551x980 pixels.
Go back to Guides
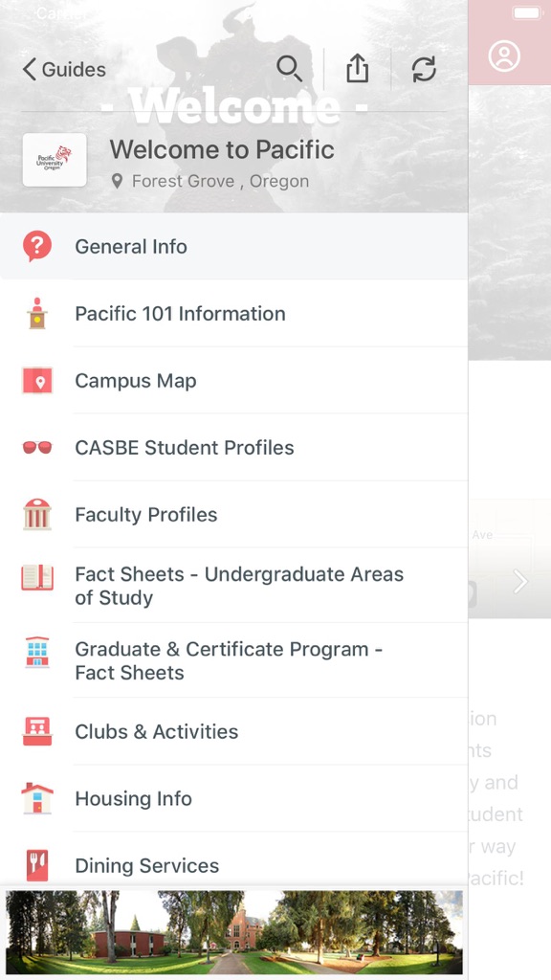pyautogui.click(x=64, y=69)
